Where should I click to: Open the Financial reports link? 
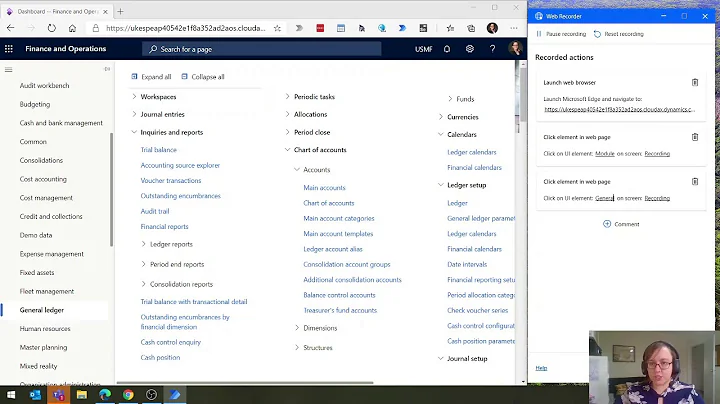(164, 226)
